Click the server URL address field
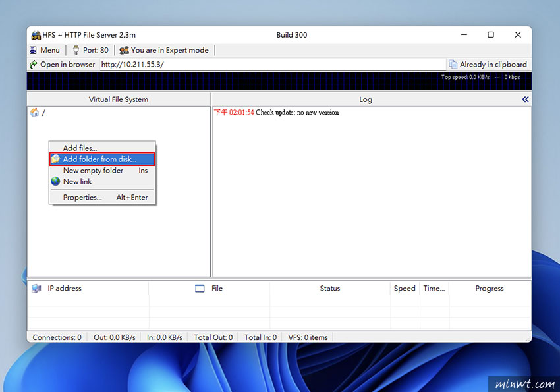 point(273,65)
